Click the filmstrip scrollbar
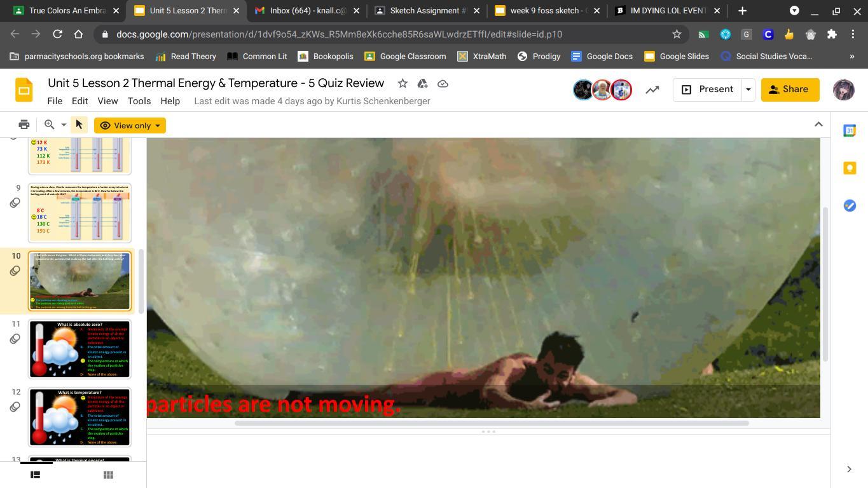This screenshot has height=488, width=868. click(141, 280)
